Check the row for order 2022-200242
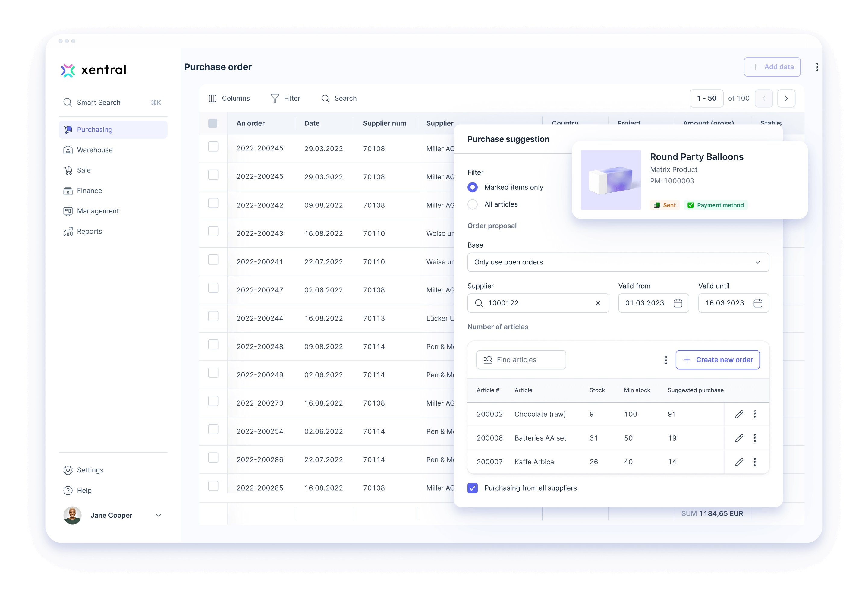Screen dimensions: 868x600 213,203
